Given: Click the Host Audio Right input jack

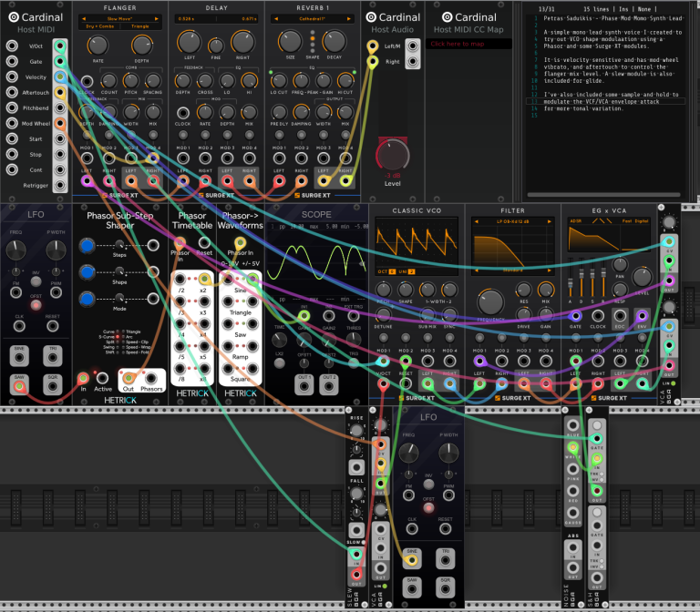Looking at the screenshot, I should click(372, 62).
